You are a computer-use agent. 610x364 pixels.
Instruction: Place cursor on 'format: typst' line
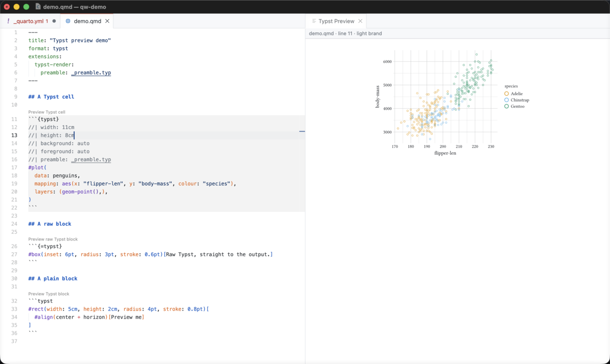coord(48,48)
